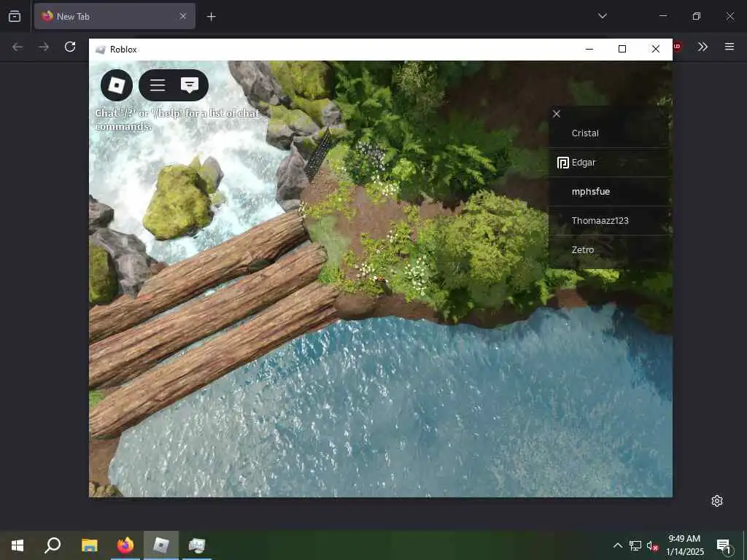
Task: Maximize the Roblox window
Action: click(622, 49)
